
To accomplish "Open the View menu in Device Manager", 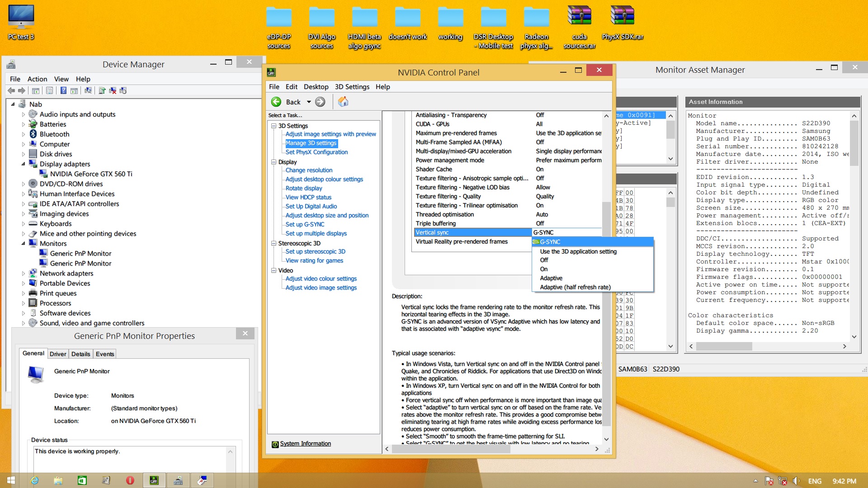I will 61,79.
